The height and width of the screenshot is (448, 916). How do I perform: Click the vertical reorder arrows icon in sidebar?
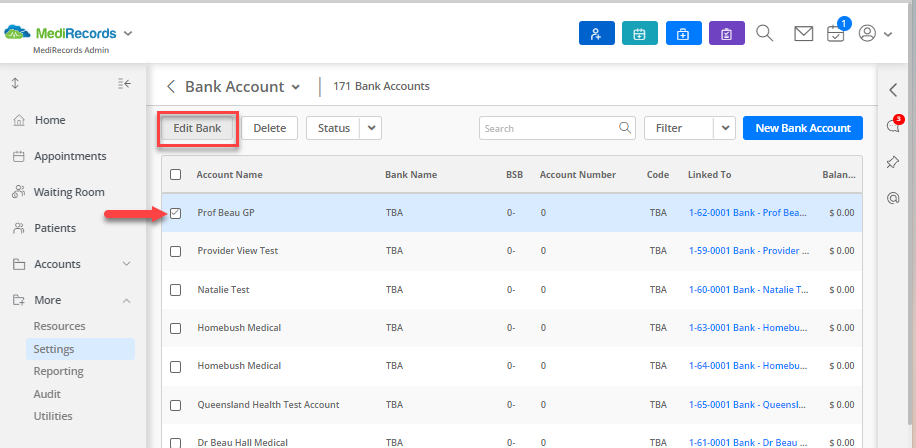point(15,84)
